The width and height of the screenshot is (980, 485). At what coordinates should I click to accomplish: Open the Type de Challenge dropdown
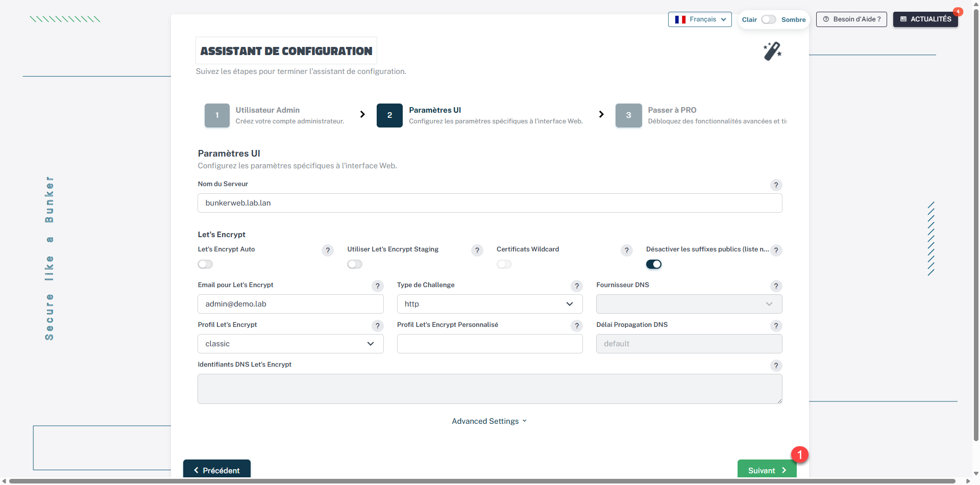489,304
